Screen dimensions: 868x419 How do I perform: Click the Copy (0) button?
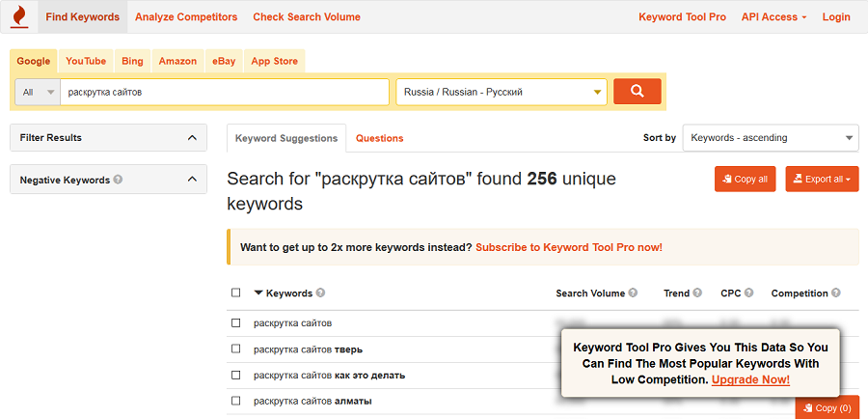tap(827, 408)
